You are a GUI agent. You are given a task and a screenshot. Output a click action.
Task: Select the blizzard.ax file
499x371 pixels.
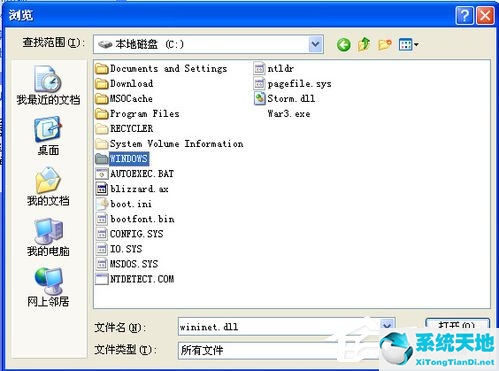coord(132,189)
